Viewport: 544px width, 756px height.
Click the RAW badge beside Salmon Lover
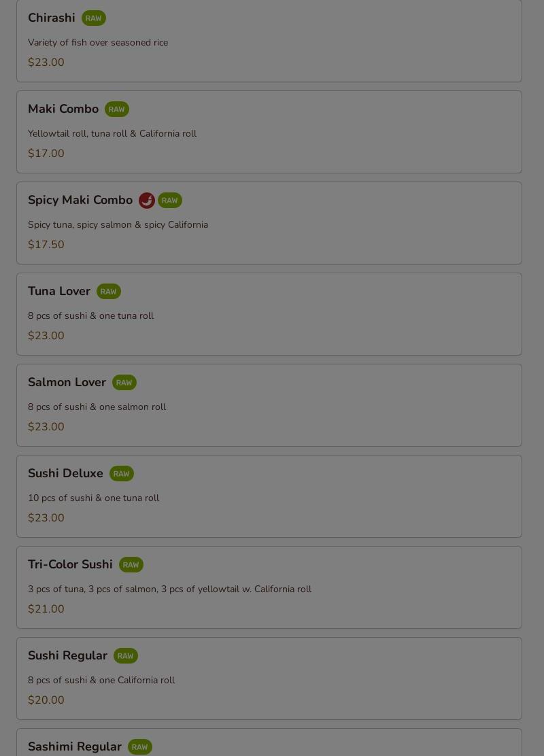124,383
